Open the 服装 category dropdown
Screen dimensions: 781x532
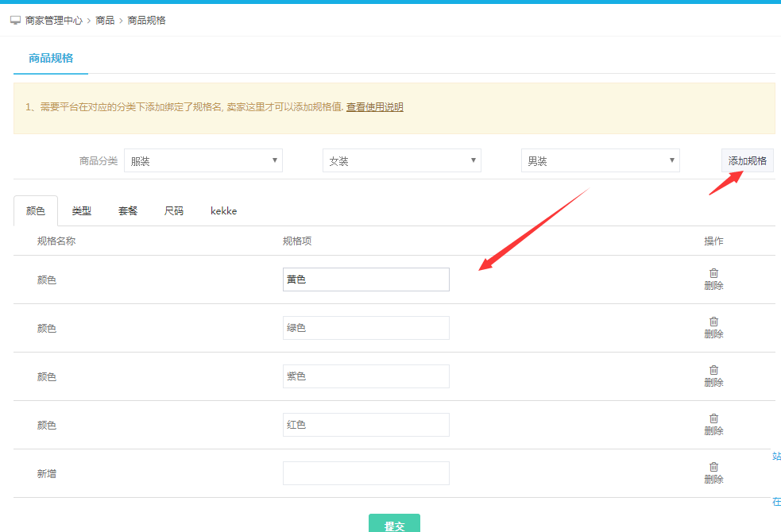(203, 160)
